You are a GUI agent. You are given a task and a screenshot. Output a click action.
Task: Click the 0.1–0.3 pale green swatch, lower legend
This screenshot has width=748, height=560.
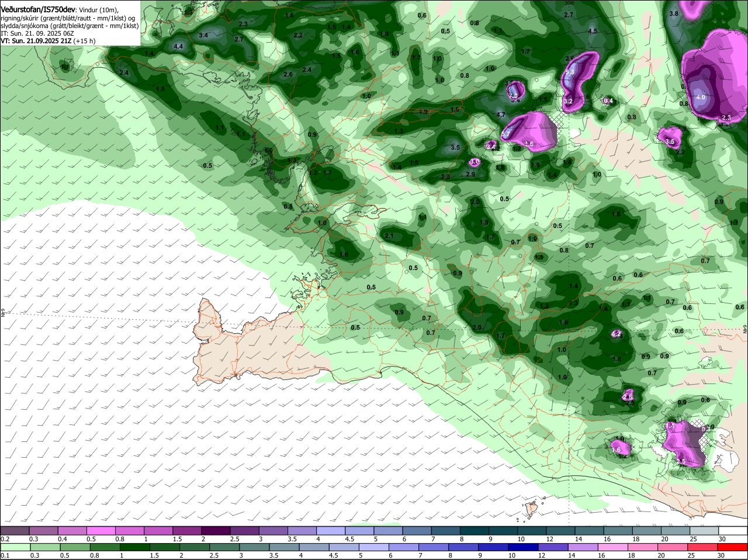pos(16,547)
